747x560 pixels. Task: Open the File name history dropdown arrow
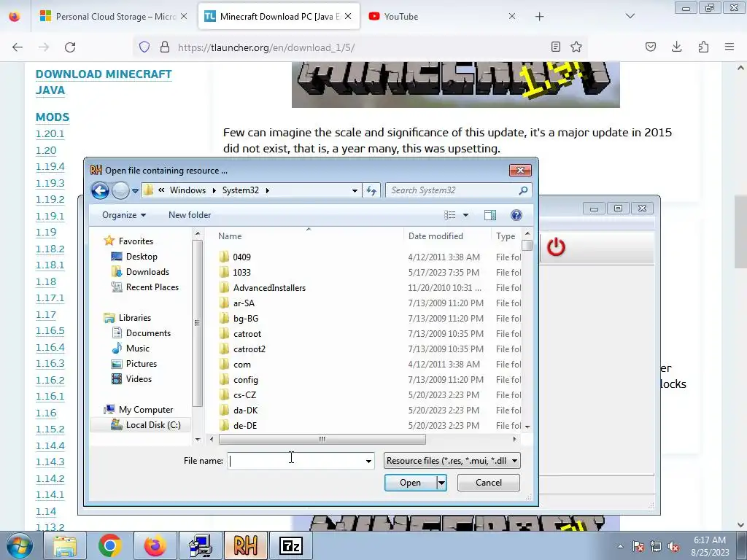[x=368, y=461]
